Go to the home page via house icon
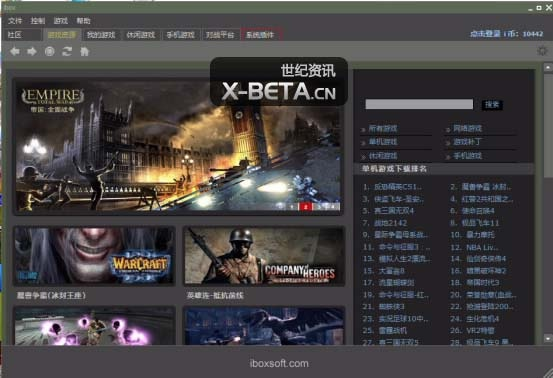 point(85,51)
